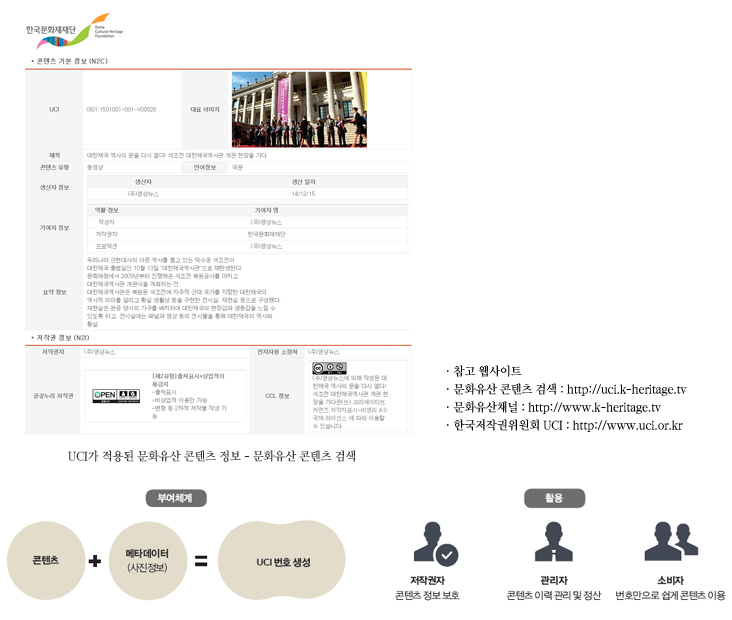Image resolution: width=732 pixels, height=620 pixels.
Task: Click contributor name 한국문화재재단 in table
Action: coord(267,234)
